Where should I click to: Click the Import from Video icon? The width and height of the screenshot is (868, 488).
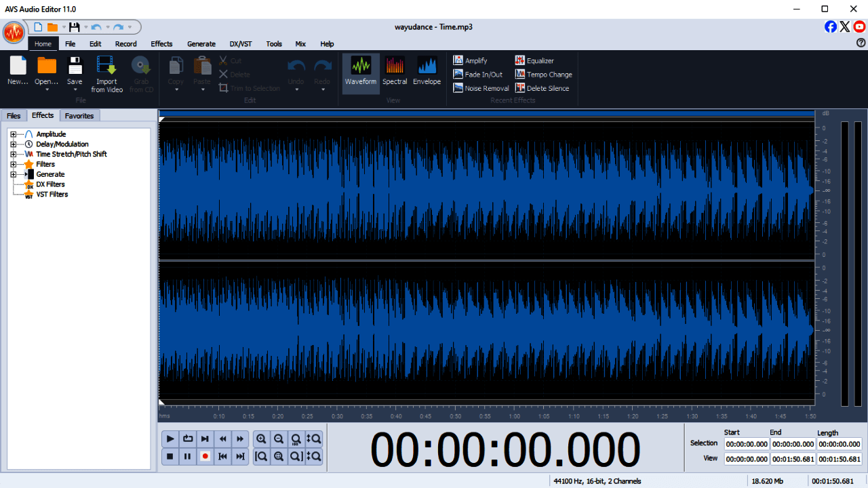pos(106,66)
